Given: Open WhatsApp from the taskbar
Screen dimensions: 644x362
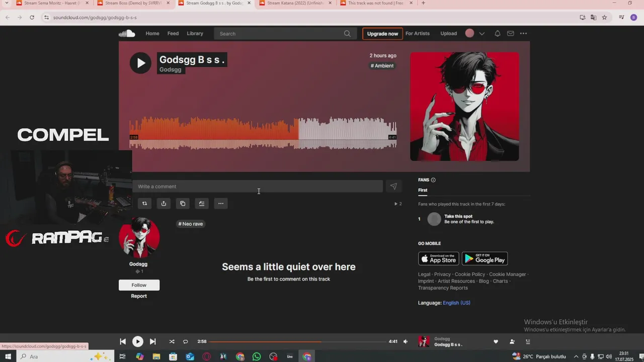Looking at the screenshot, I should point(257,356).
